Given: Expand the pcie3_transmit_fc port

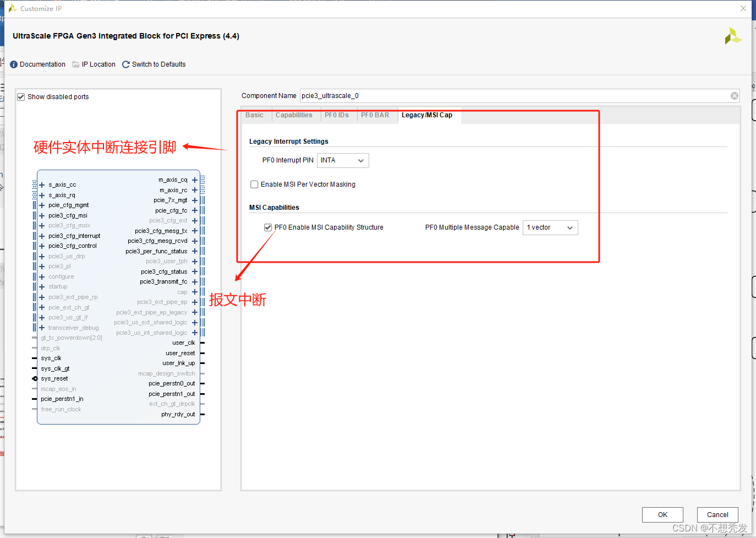Looking at the screenshot, I should [x=195, y=282].
